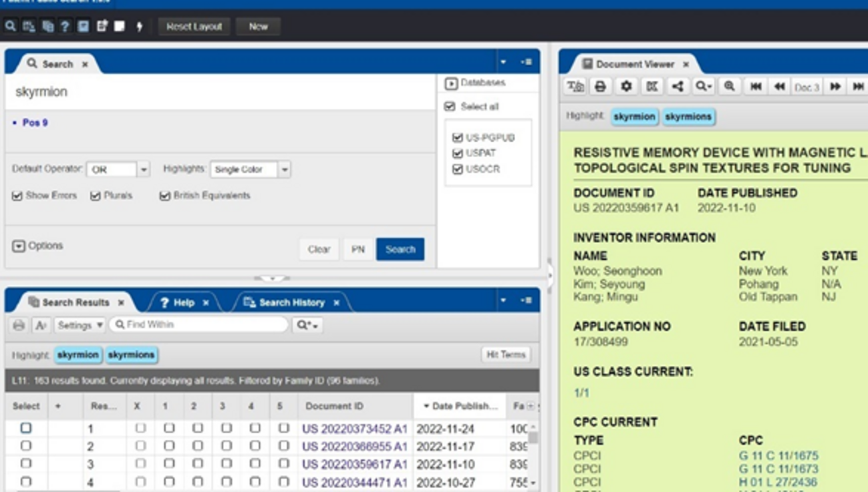Expand the Settings dropdown in Search Results

[x=80, y=325]
